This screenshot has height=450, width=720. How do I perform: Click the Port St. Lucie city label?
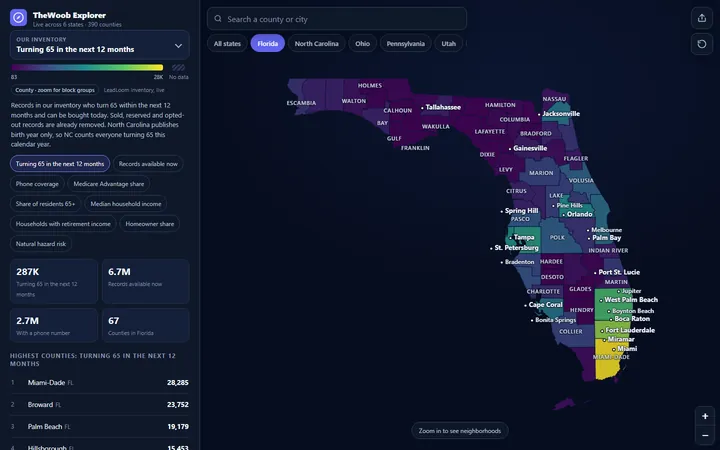pyautogui.click(x=619, y=272)
